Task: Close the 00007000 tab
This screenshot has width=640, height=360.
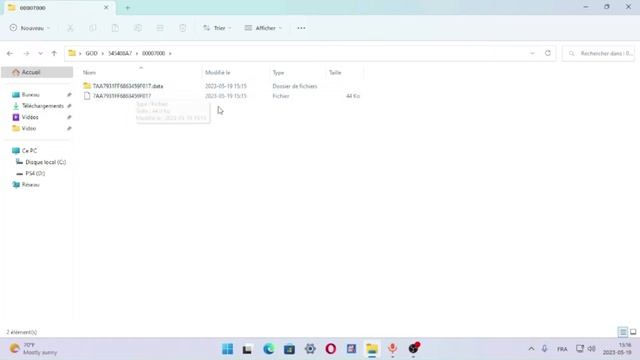Action: pos(106,7)
